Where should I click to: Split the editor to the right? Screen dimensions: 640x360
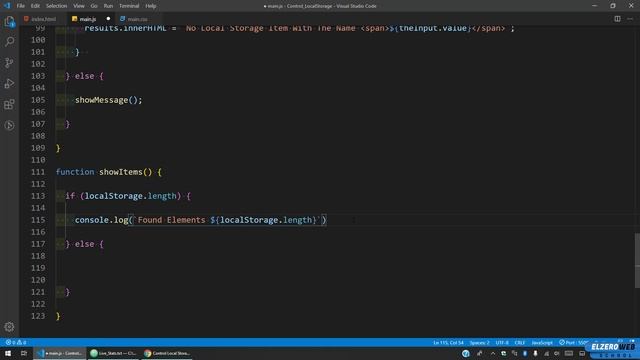(617, 19)
